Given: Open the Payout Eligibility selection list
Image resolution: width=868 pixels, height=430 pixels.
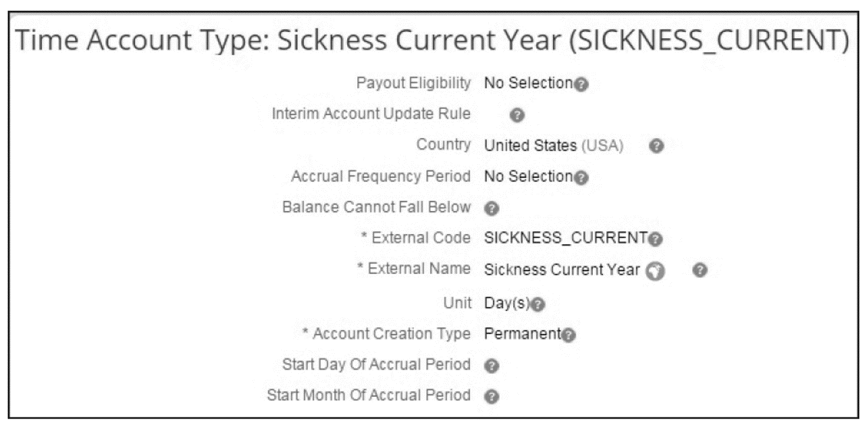Looking at the screenshot, I should pyautogui.click(x=526, y=84).
